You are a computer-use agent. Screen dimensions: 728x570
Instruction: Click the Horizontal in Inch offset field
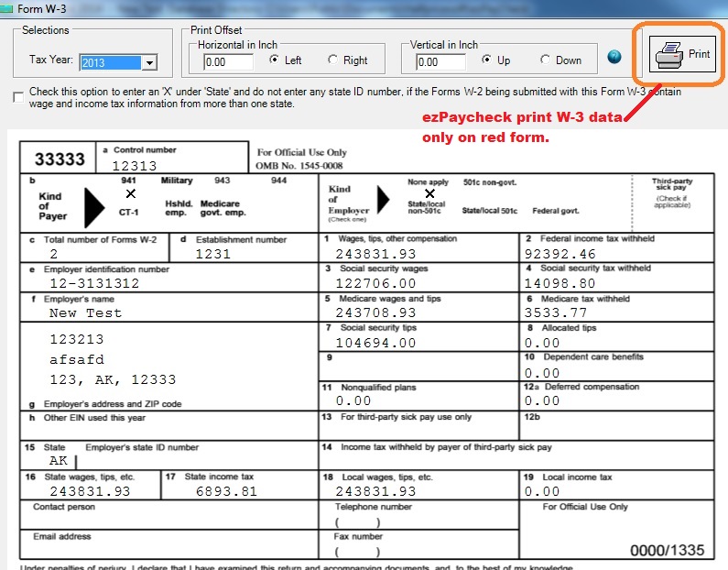click(x=228, y=62)
